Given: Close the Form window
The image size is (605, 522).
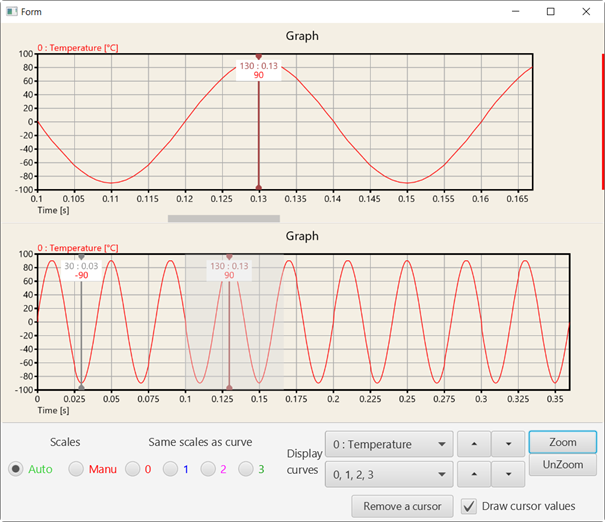Looking at the screenshot, I should coord(586,12).
